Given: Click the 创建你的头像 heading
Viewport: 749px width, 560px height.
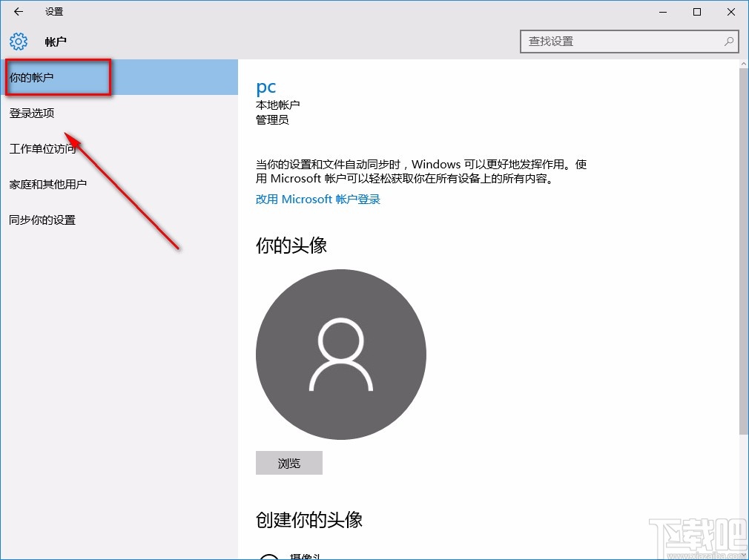Looking at the screenshot, I should pos(308,520).
